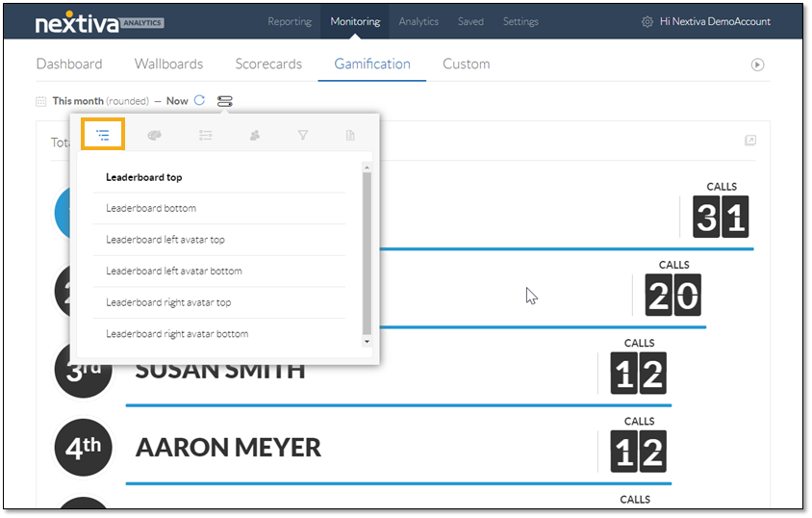Click the Now end-time selector

click(x=177, y=101)
